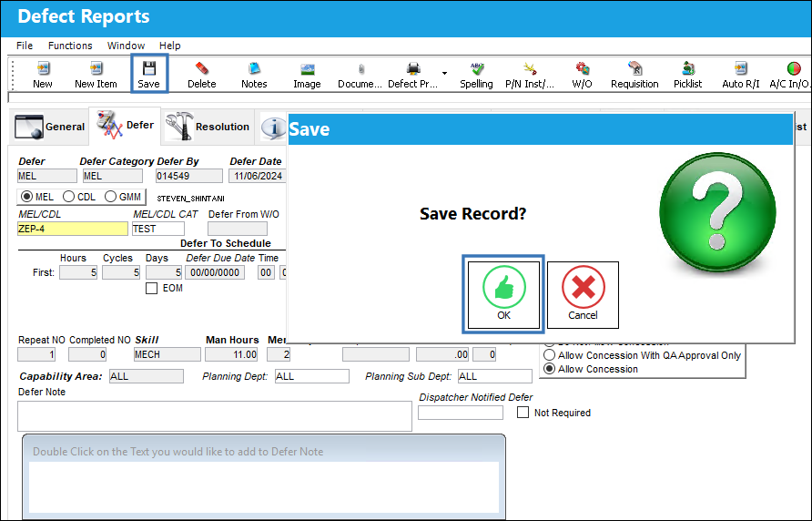812x521 pixels.
Task: Click the Dispatcher Notified Defer field
Action: [x=461, y=413]
